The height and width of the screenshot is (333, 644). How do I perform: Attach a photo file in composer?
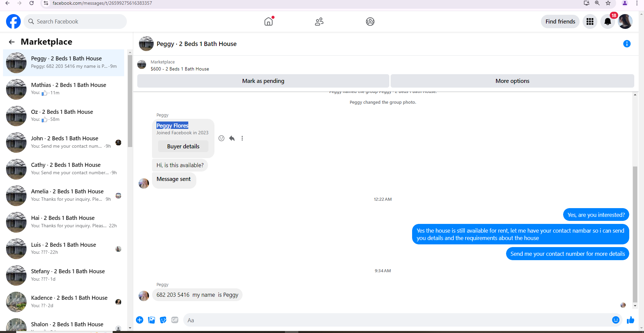pos(152,320)
